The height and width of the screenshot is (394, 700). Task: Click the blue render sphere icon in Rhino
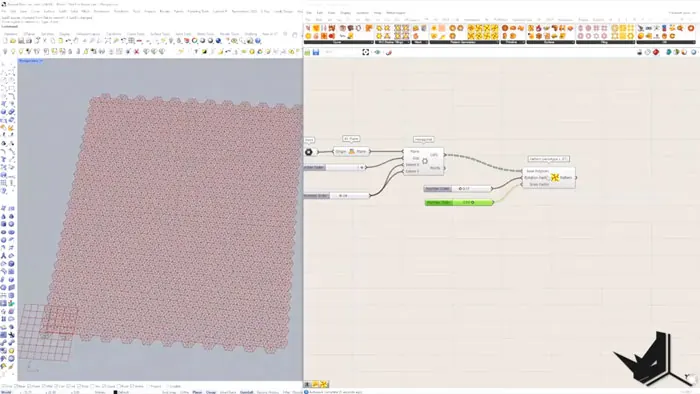click(x=218, y=41)
